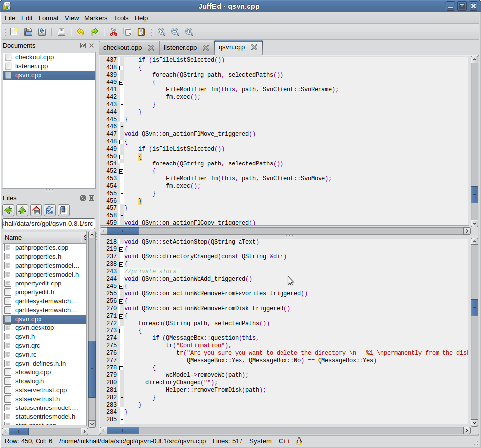Close the qsvn.cpp tab
This screenshot has width=481, height=448.
pos(254,47)
